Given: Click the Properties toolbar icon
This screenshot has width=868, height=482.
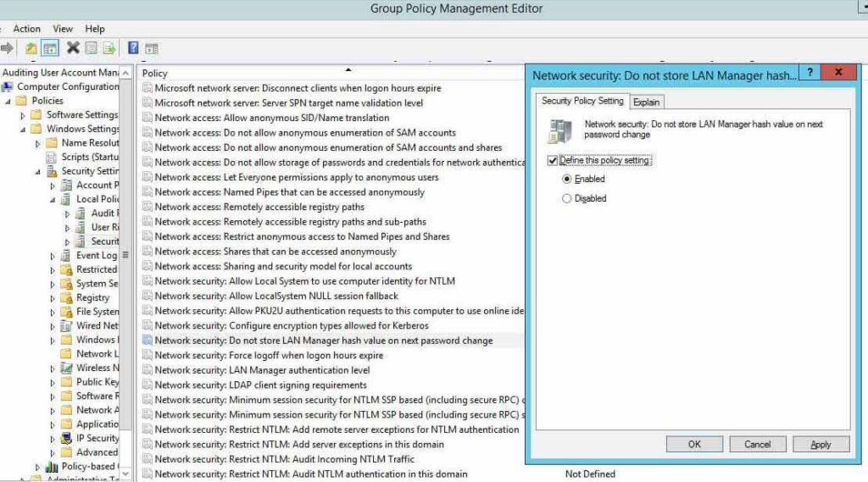Looking at the screenshot, I should (91, 48).
